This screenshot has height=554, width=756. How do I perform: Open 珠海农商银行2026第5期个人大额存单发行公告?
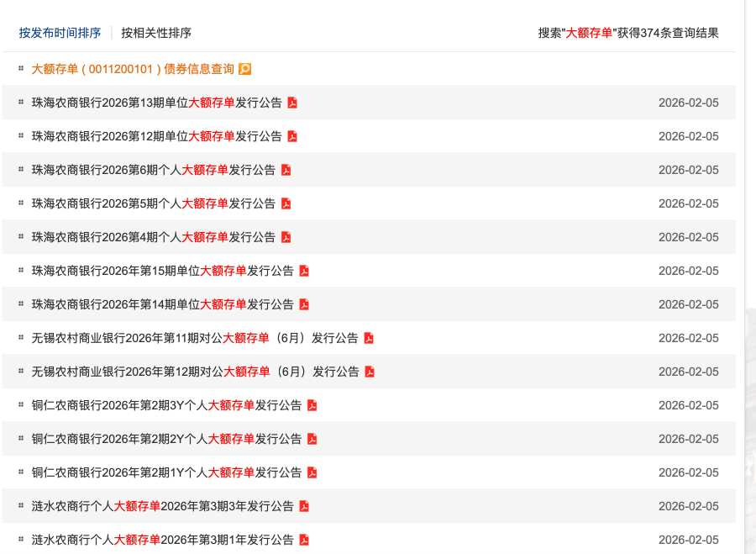154,203
